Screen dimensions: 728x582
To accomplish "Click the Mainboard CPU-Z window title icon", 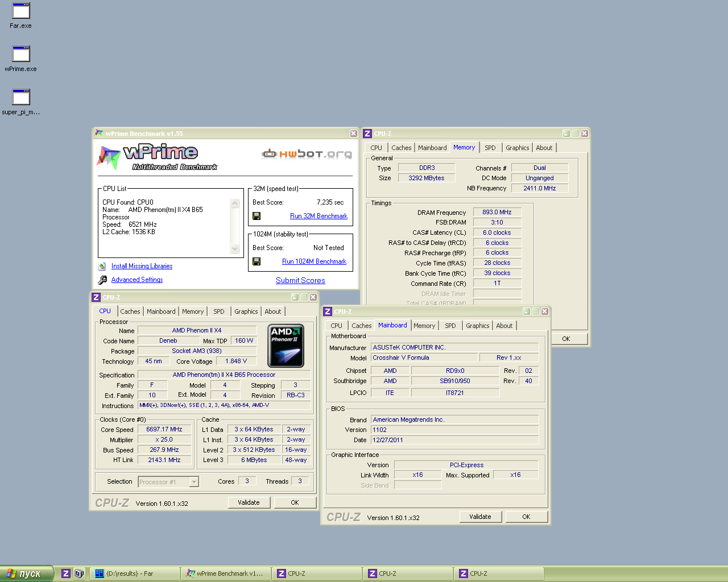I will 328,311.
